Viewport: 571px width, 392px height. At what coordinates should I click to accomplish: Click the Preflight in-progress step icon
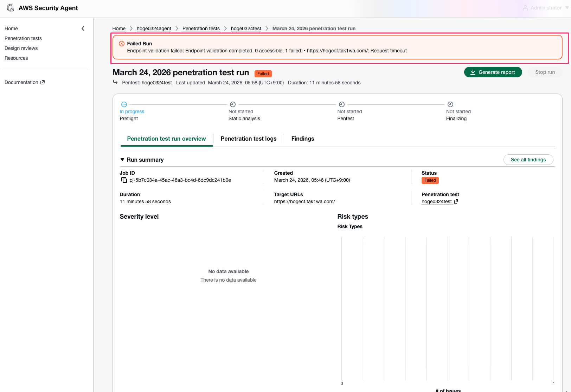tap(124, 104)
